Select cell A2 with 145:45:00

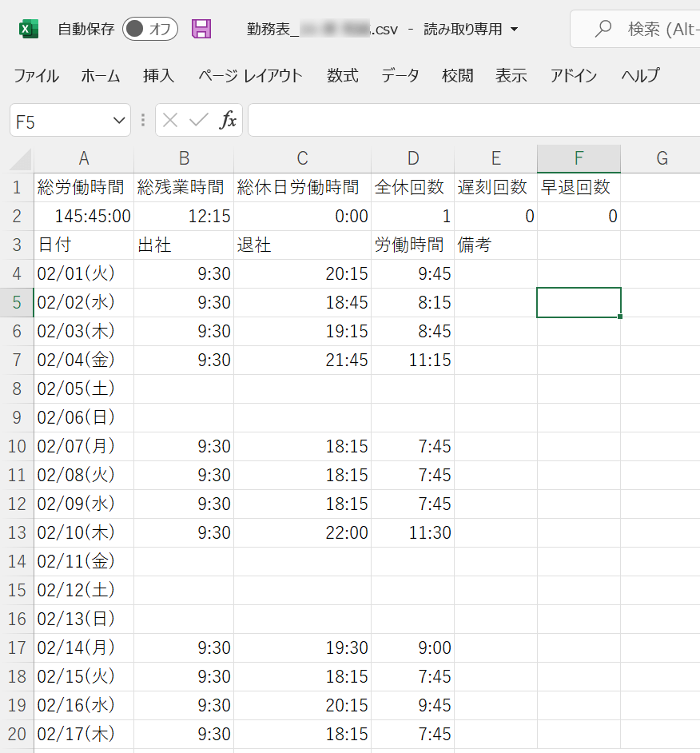(84, 217)
